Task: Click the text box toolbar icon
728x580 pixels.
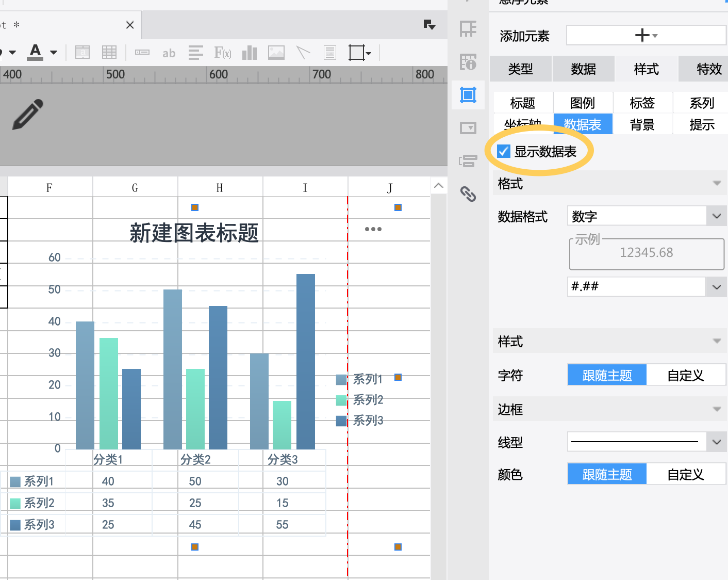Action: click(x=82, y=52)
